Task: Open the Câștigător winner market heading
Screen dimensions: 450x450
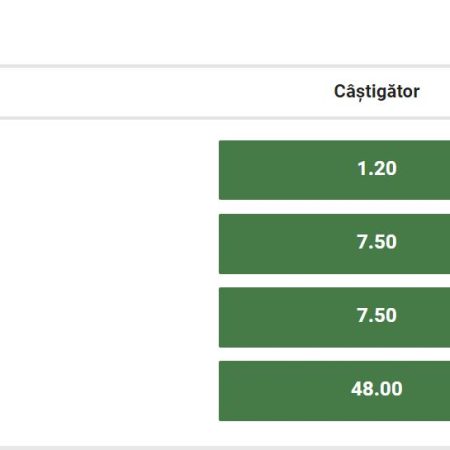Action: click(377, 92)
